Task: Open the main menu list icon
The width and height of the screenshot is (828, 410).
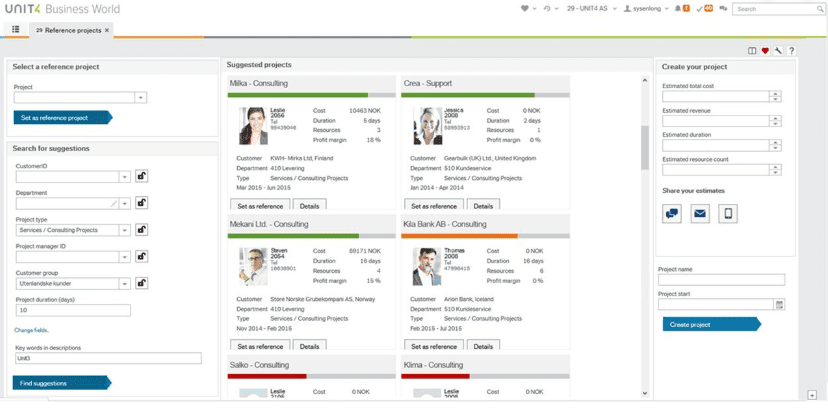Action: pos(16,30)
